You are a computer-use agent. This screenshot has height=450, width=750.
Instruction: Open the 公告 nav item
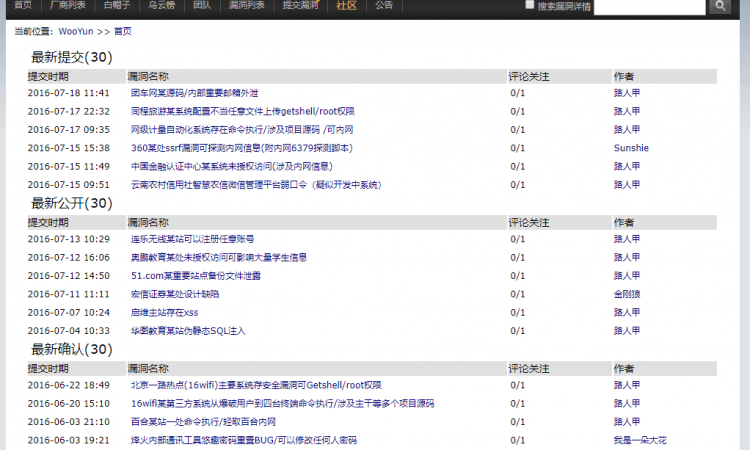click(x=384, y=5)
